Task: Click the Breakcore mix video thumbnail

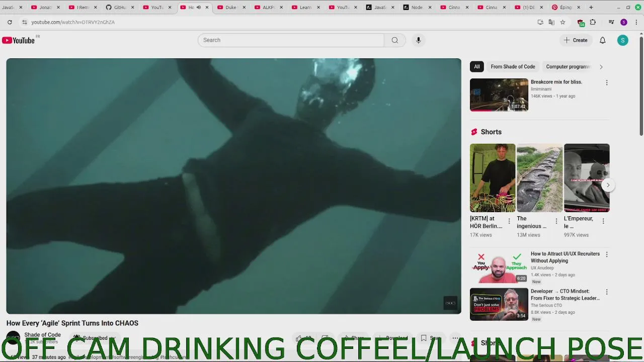Action: [x=499, y=95]
